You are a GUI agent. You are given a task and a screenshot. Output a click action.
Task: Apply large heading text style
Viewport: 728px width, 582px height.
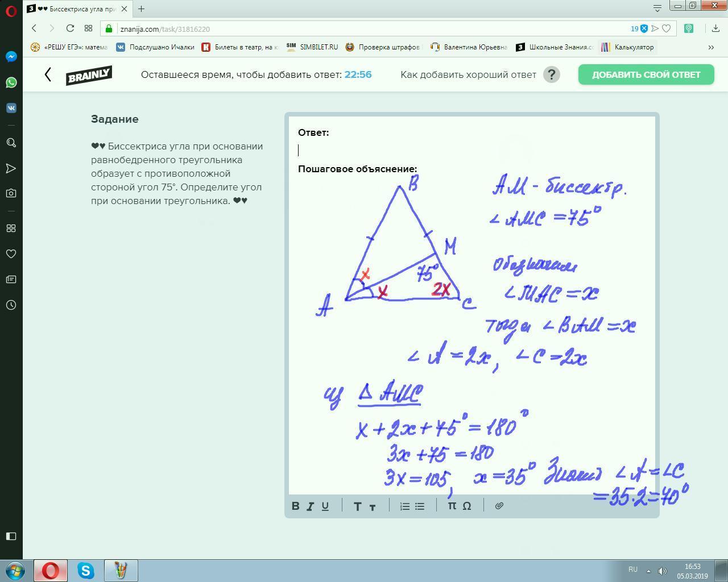357,506
